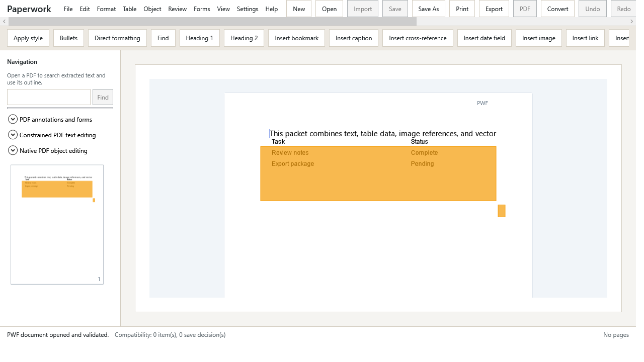Open the Forms menu
This screenshot has width=644, height=362.
202,9
